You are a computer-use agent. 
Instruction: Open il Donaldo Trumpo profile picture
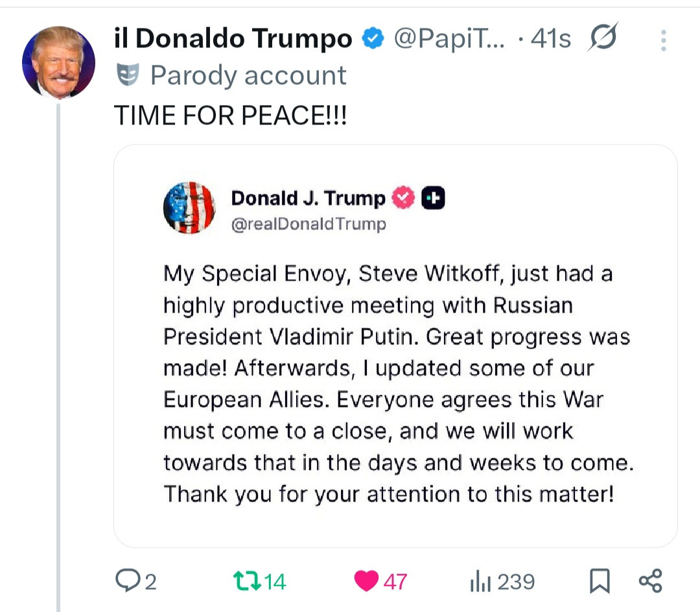click(x=58, y=62)
